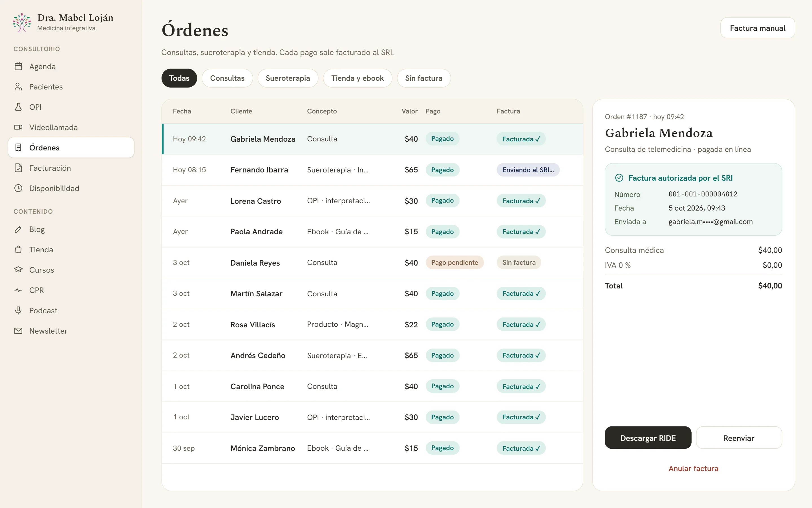Show orders Sin factura
The image size is (812, 508).
pyautogui.click(x=423, y=78)
